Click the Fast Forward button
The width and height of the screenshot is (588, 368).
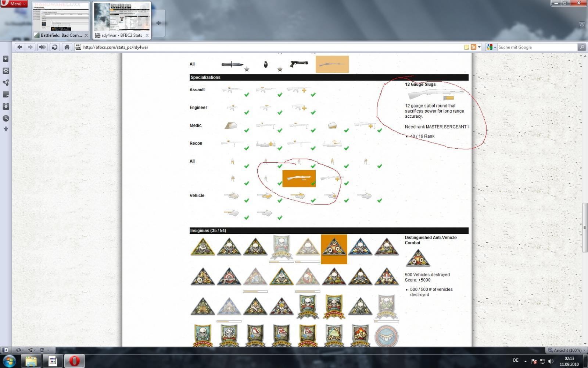click(43, 47)
